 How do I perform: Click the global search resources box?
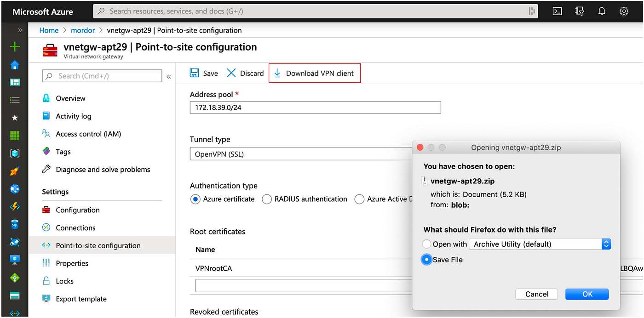click(315, 11)
